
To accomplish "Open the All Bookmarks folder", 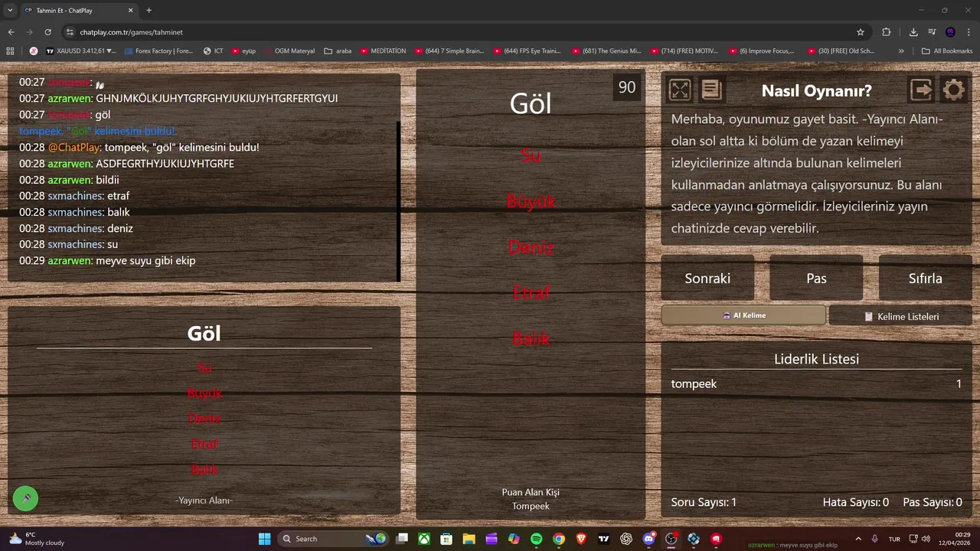I will 947,51.
